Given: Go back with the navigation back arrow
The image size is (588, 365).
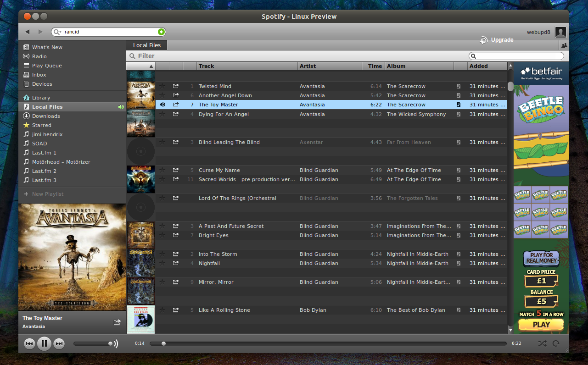Looking at the screenshot, I should (x=27, y=32).
